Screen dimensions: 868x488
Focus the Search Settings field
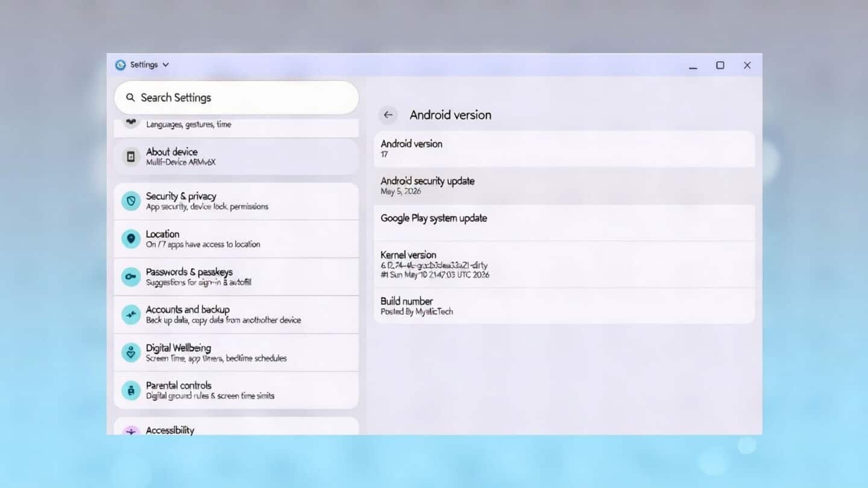(x=236, y=98)
